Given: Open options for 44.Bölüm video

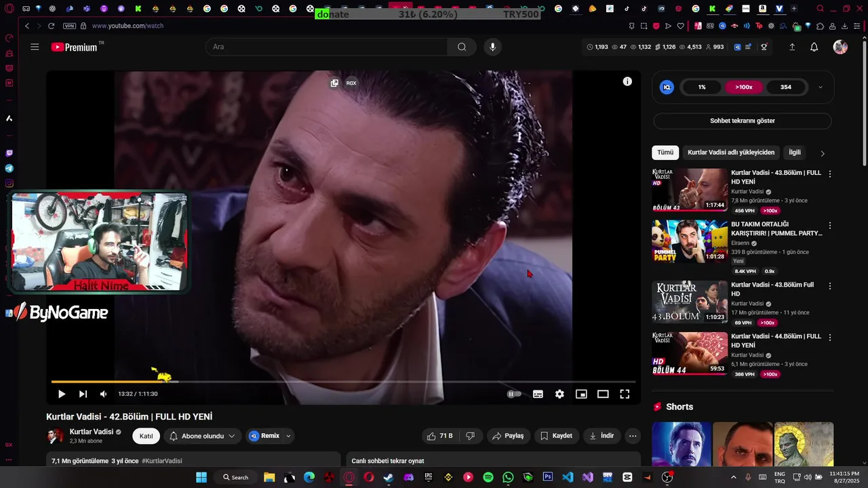Looking at the screenshot, I should click(829, 337).
